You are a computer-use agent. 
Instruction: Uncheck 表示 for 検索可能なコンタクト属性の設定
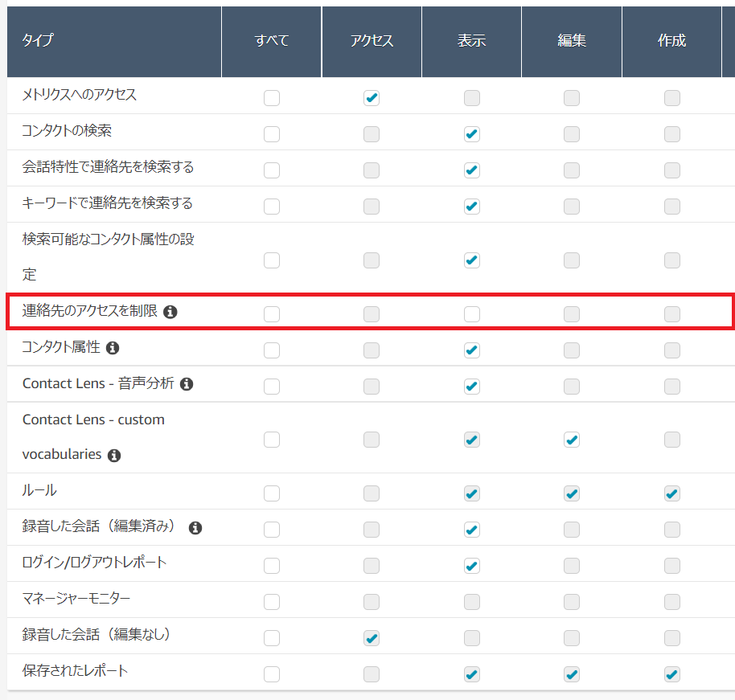(x=471, y=260)
